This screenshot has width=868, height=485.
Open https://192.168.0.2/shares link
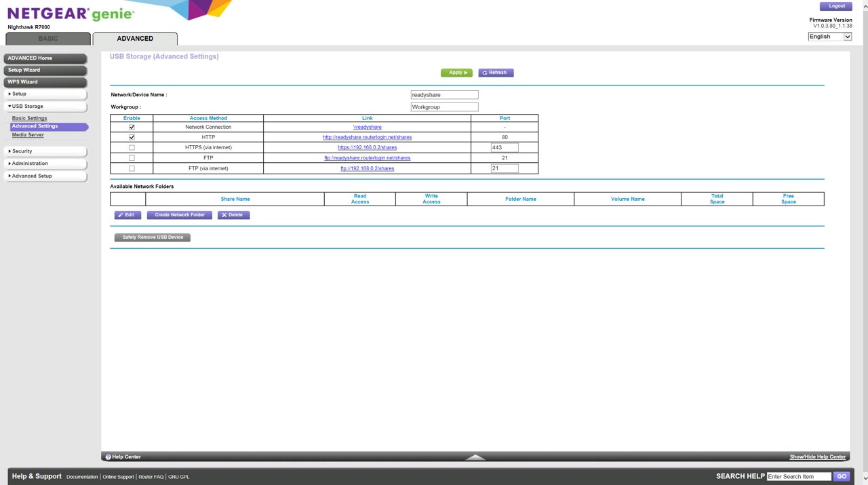[367, 147]
